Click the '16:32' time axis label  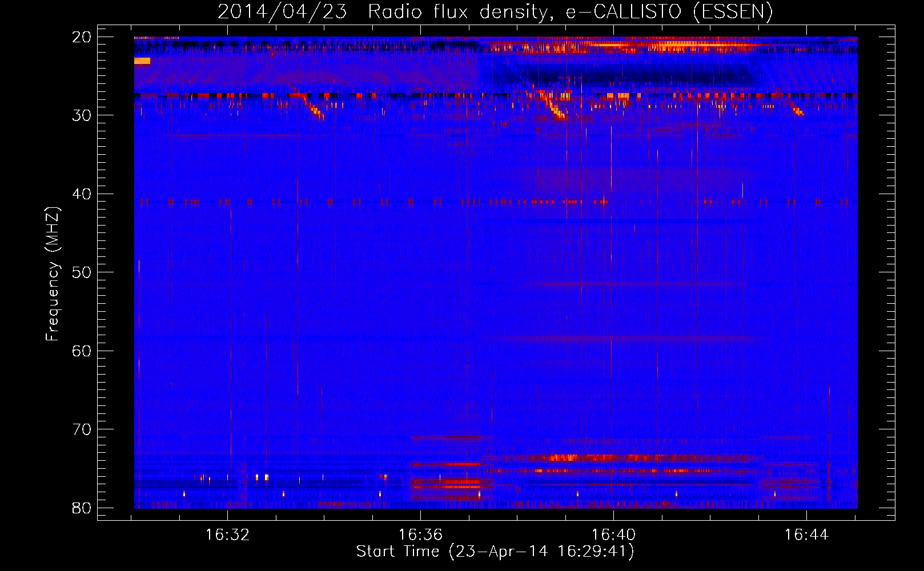(228, 535)
